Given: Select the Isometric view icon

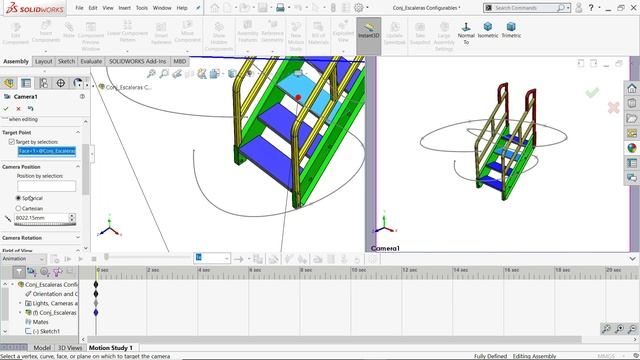Looking at the screenshot, I should [488, 27].
